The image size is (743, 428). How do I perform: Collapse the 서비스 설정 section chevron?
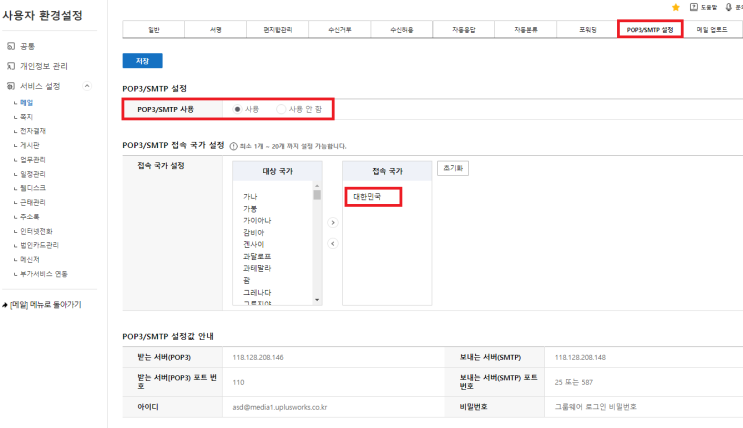coord(87,86)
